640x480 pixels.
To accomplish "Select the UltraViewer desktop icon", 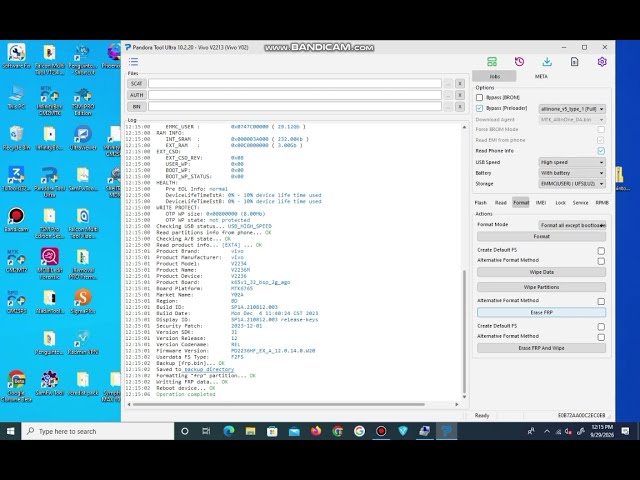I will 83,138.
